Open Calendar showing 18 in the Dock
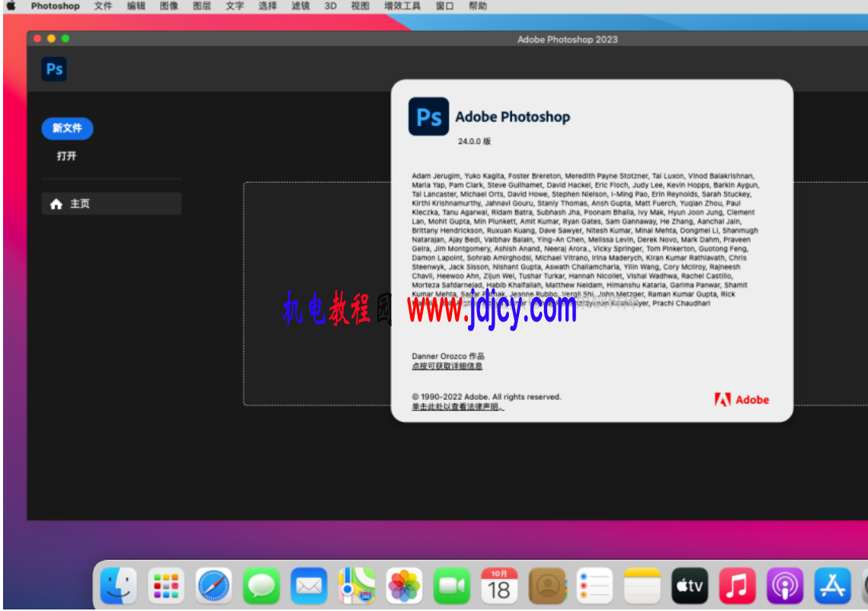This screenshot has height=611, width=868. point(499,586)
